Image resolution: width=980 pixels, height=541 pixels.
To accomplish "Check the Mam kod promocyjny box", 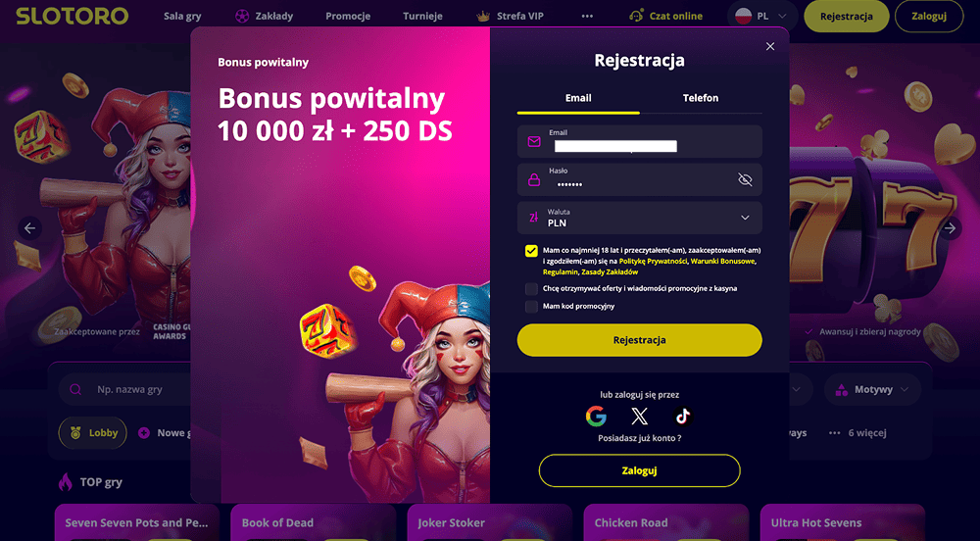I will (x=531, y=306).
